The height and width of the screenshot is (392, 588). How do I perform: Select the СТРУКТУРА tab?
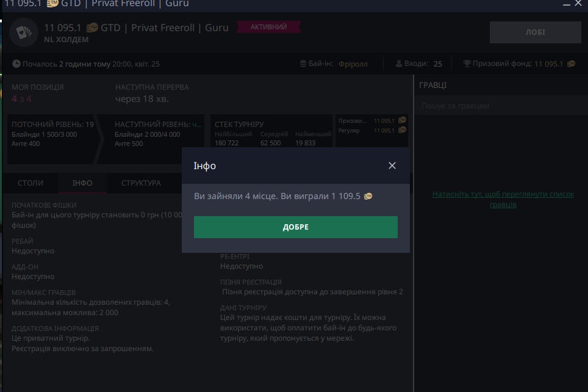pyautogui.click(x=141, y=183)
